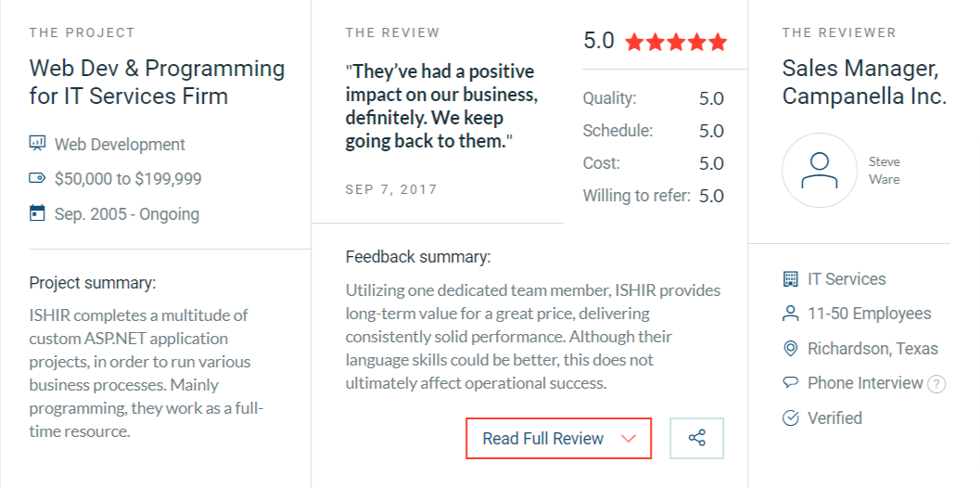The image size is (980, 488).
Task: Click the Richardson location pin icon
Action: tap(791, 349)
